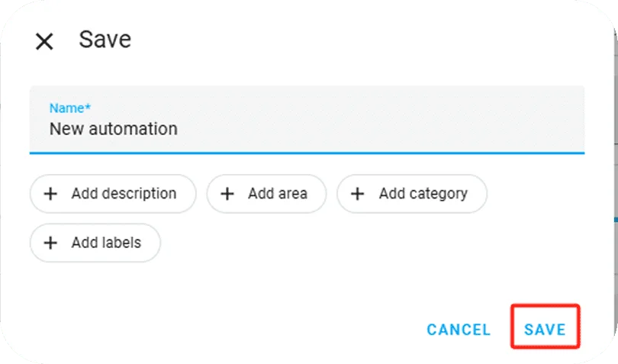Click the Save dialog heading text
The width and height of the screenshot is (618, 364).
[x=105, y=40]
